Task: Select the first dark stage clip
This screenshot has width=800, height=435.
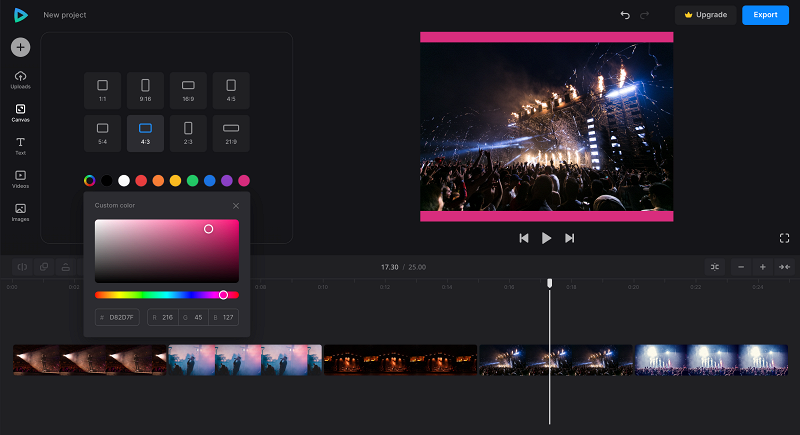Action: 90,360
